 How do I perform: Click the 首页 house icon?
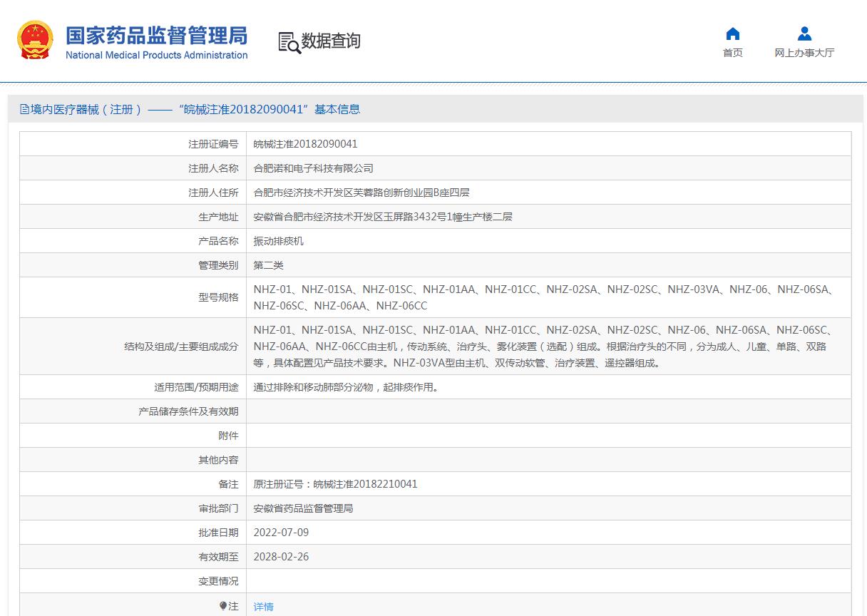point(732,34)
